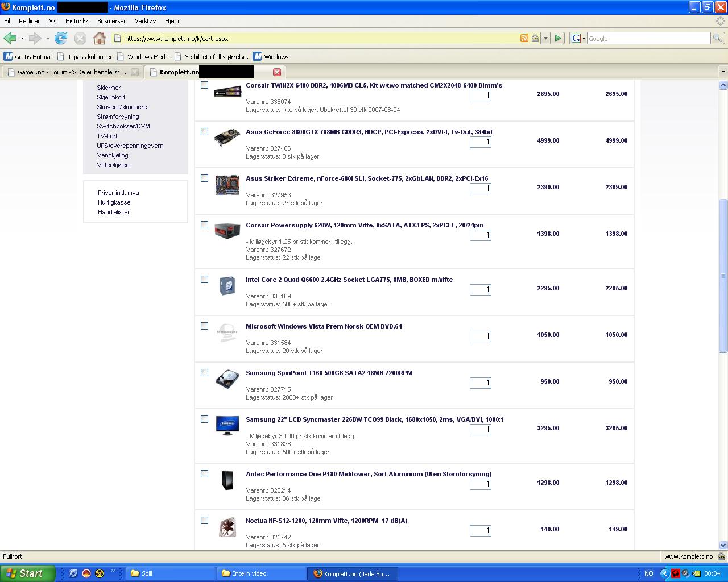The height and width of the screenshot is (582, 728).
Task: Open the list all tabs dropdown
Action: point(723,72)
